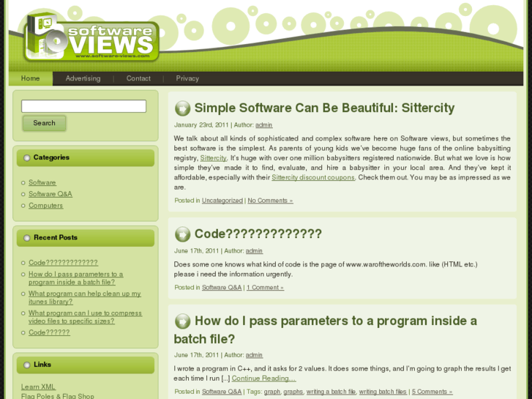Open the 1 Comment link
The width and height of the screenshot is (532, 399).
pos(266,287)
